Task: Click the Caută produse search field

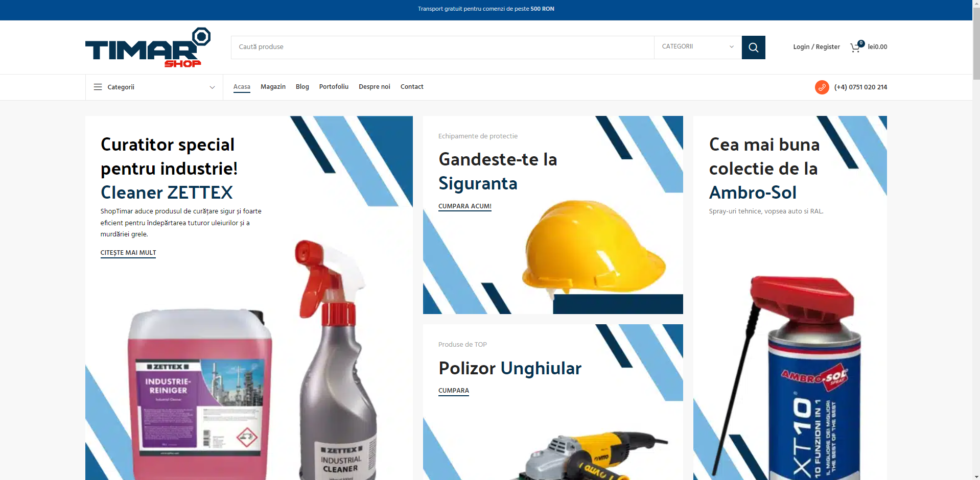Action: click(439, 46)
